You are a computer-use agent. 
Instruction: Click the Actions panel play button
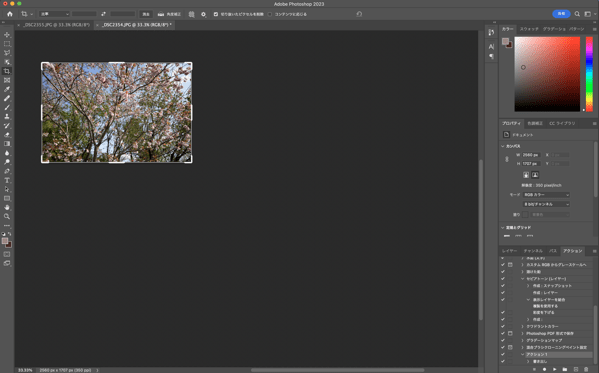click(x=555, y=370)
